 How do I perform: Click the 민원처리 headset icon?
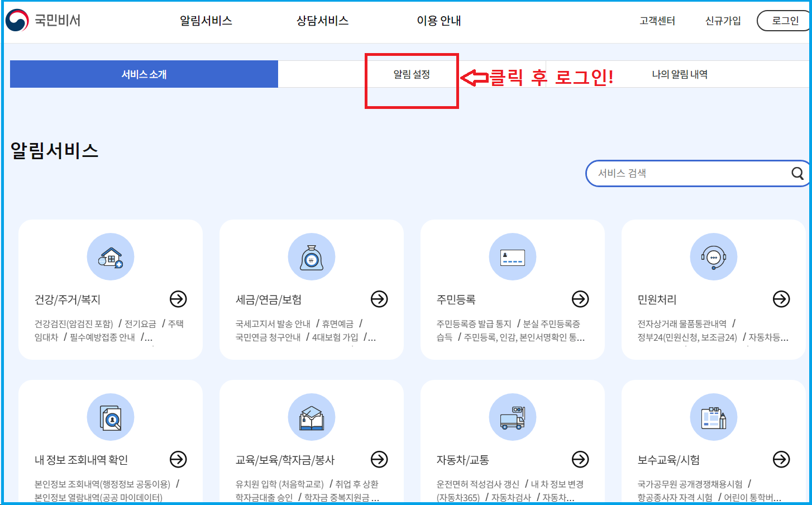tap(713, 256)
